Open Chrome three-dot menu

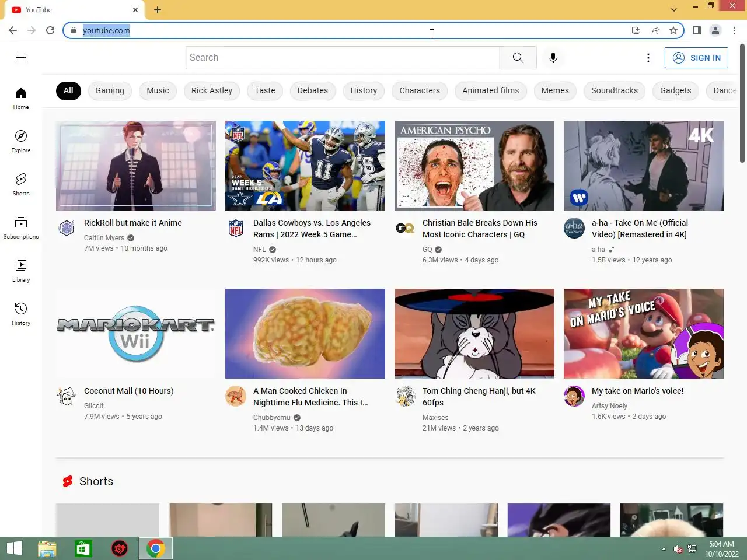click(734, 30)
